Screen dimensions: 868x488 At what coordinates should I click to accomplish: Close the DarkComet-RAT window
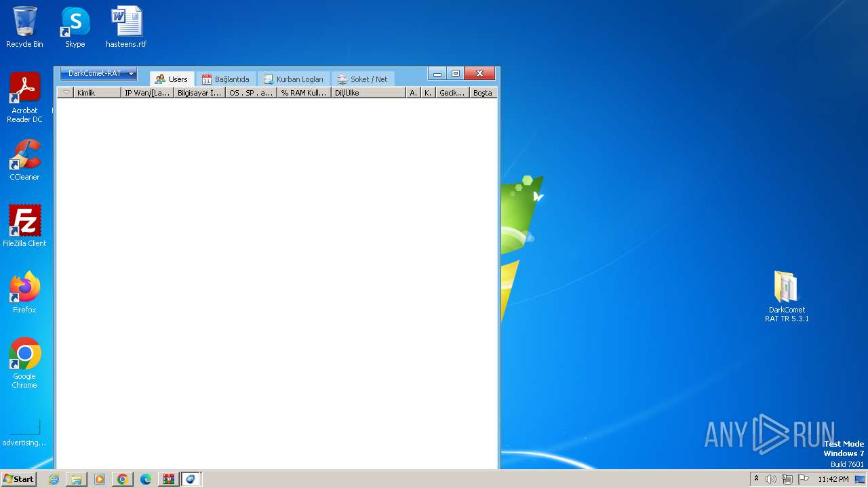[479, 73]
